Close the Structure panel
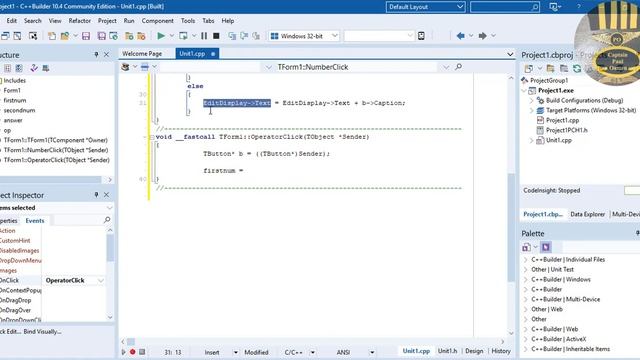Screen dimensions: 640x360 (107, 54)
